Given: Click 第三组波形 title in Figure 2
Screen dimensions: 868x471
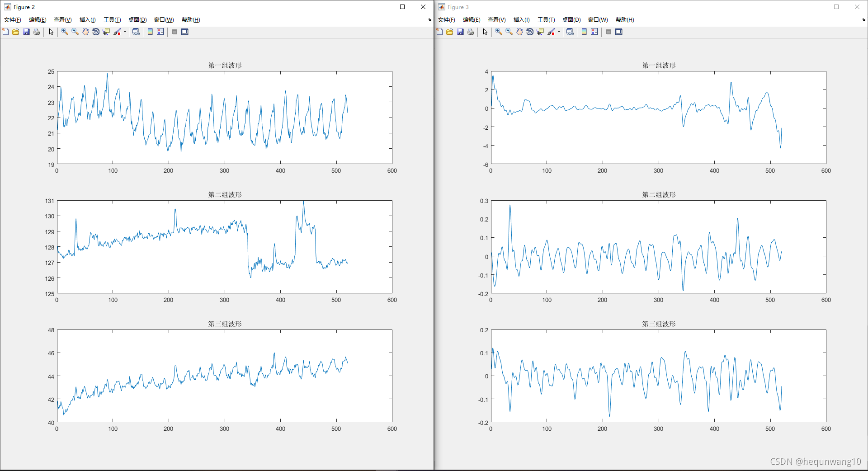Looking at the screenshot, I should pos(225,324).
